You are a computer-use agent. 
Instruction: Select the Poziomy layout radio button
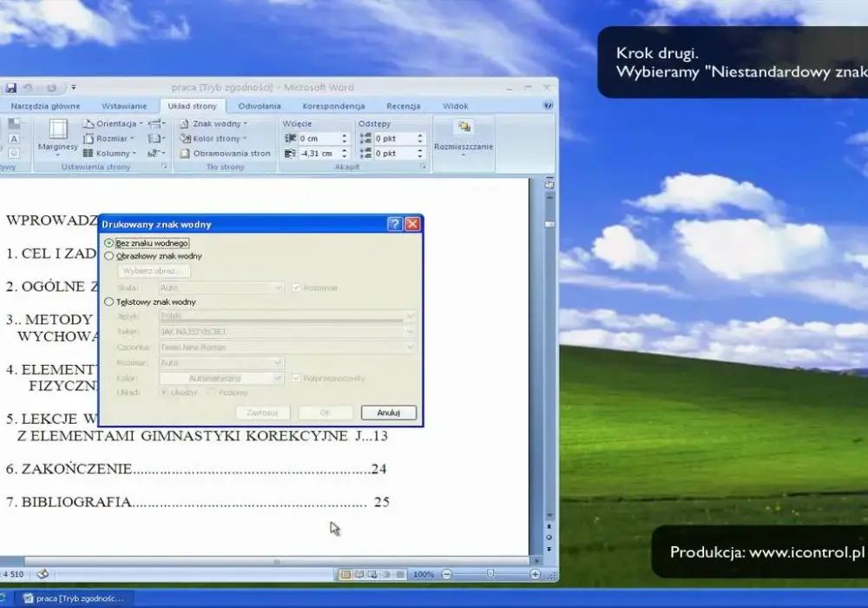[211, 392]
